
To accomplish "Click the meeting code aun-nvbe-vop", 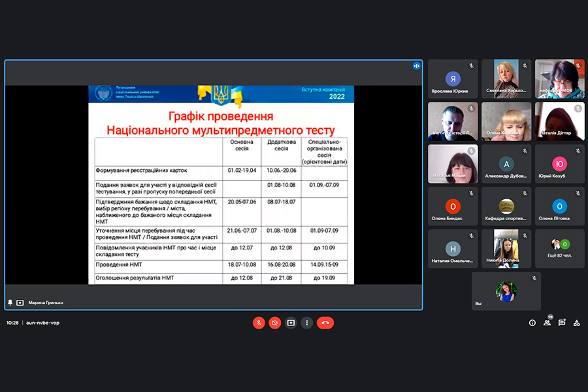I will [42, 323].
